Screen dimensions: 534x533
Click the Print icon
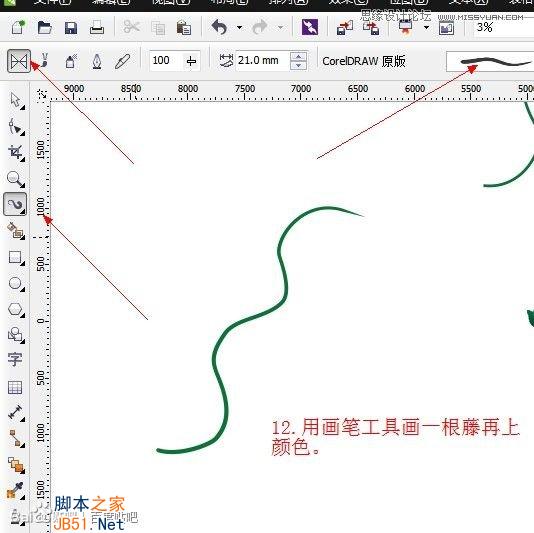tap(97, 27)
